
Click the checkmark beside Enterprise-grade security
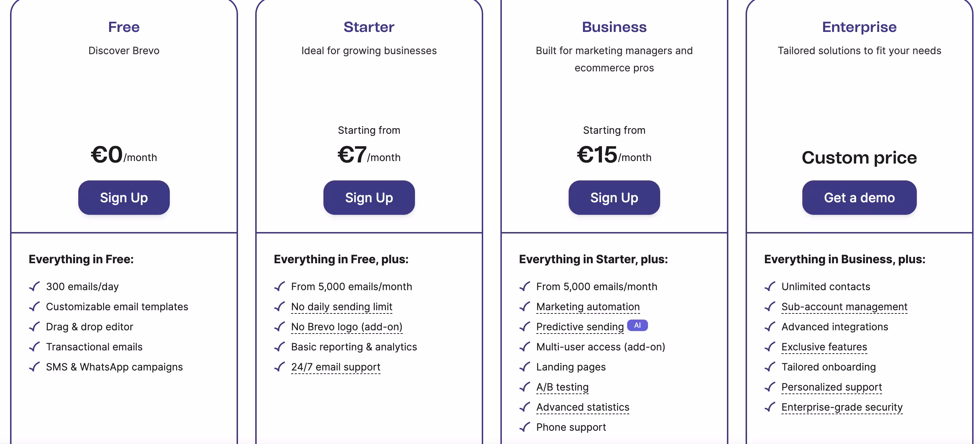pyautogui.click(x=770, y=407)
